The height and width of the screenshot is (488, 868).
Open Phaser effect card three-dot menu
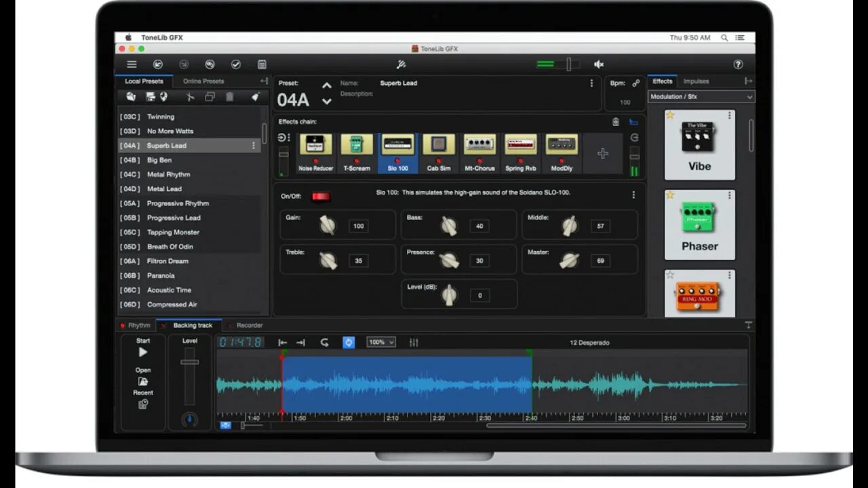[x=729, y=195]
